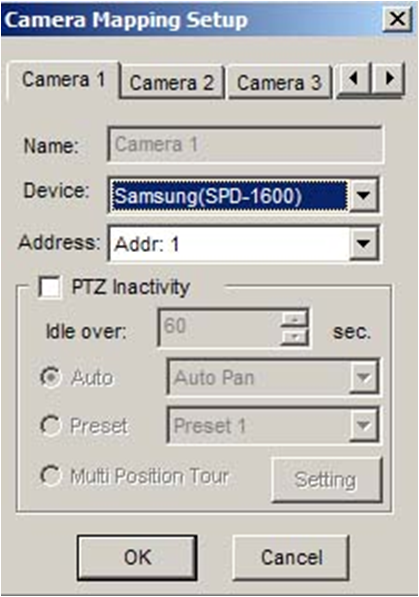Expand the Preset 1 dropdown
Screen dimensions: 419x597
[x=364, y=425]
